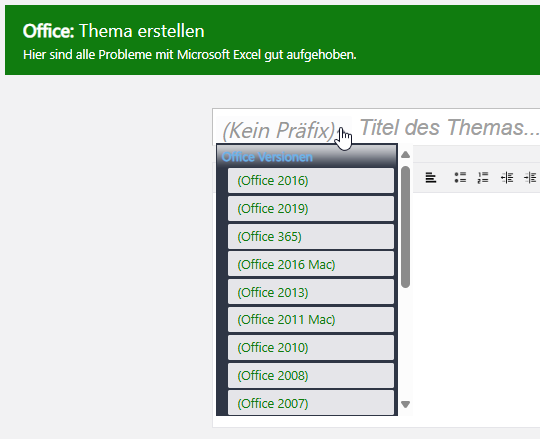Screen dimensions: 540x439
Task: Click the prefix list scroll-up arrow
Action: [405, 155]
